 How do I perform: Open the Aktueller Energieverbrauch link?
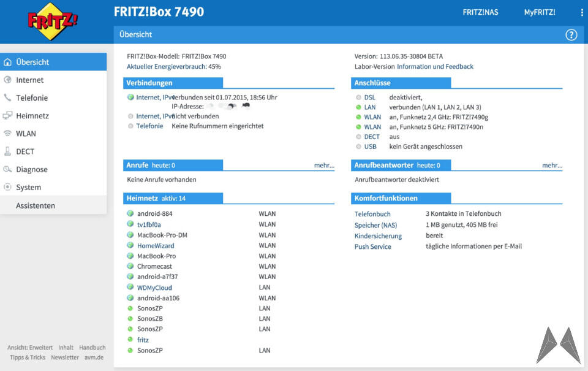[x=167, y=66]
